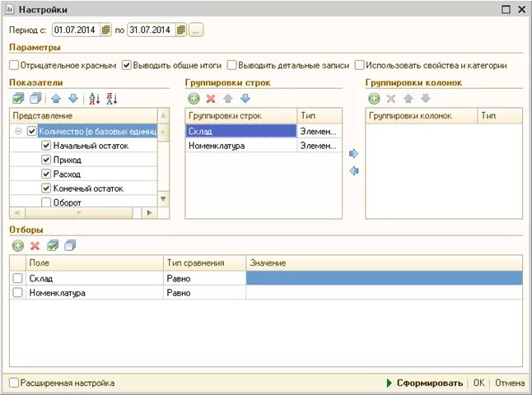Viewport: 532px width, 395px height.
Task: Click the Значение cell for Номенклатура filter
Action: [x=384, y=293]
